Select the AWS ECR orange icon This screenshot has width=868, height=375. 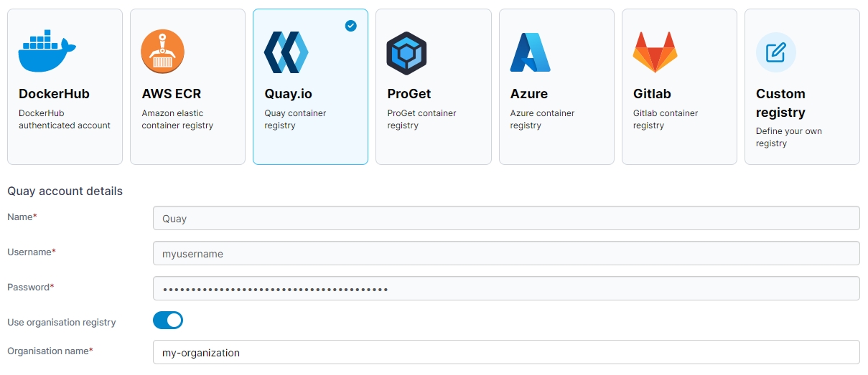click(162, 52)
